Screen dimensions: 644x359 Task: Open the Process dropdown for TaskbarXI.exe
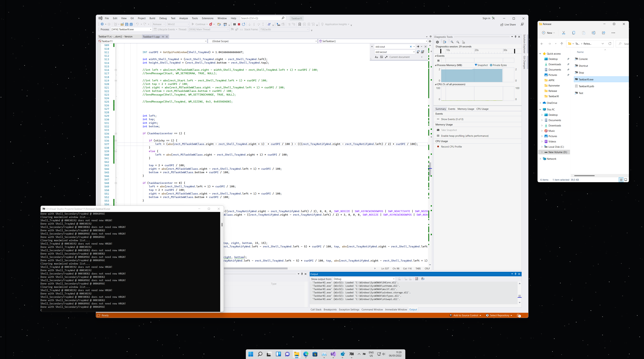pos(151,29)
